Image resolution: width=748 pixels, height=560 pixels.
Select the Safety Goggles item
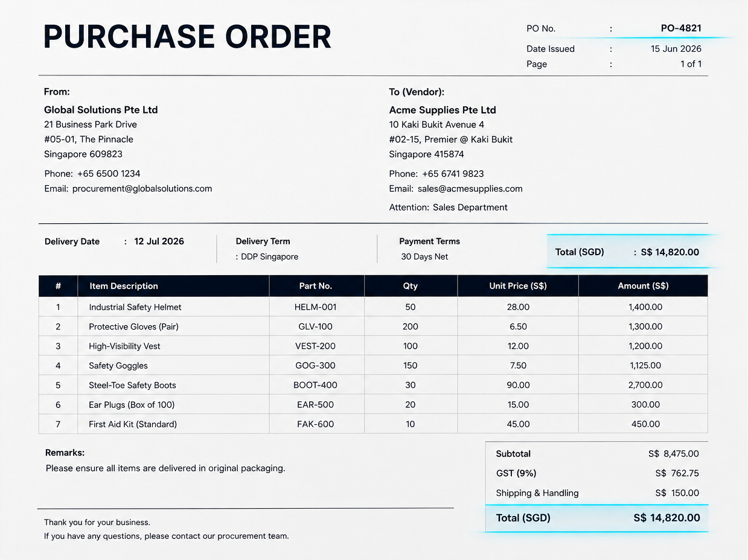coord(118,366)
